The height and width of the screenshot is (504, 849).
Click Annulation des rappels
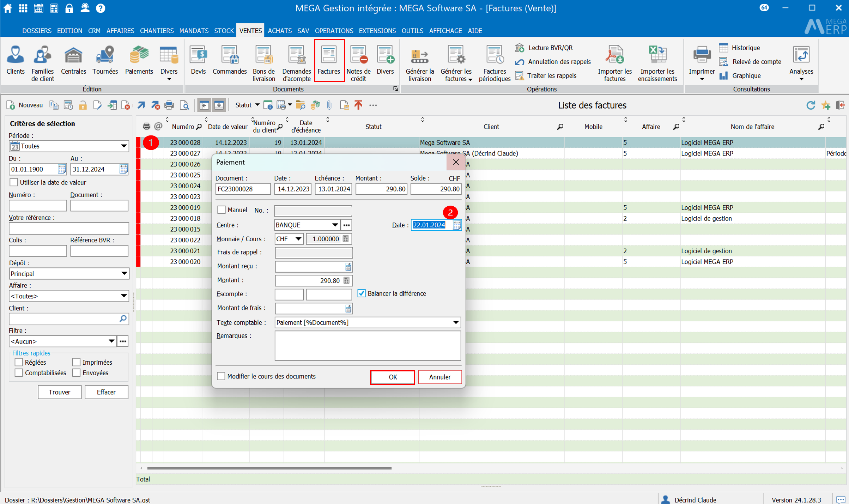[x=553, y=62]
